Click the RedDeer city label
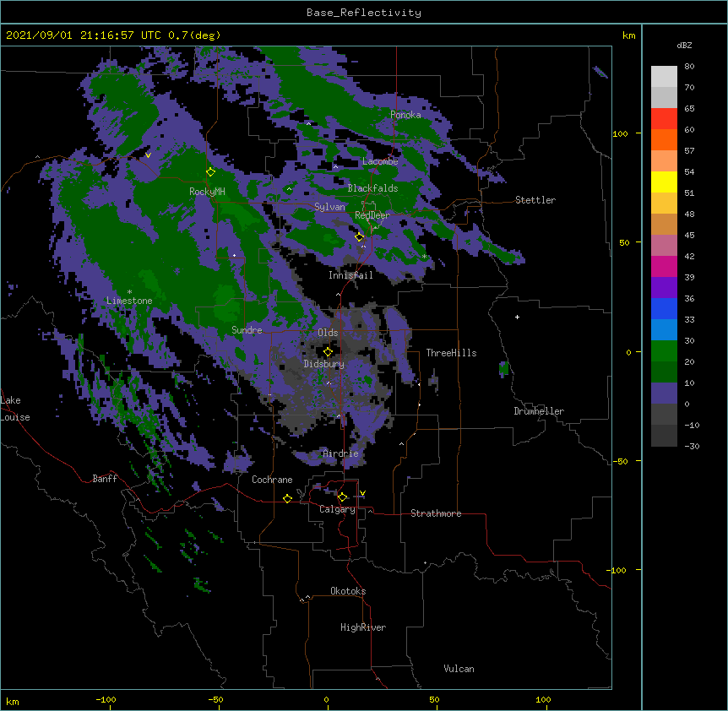Viewport: 728px width, 711px height. point(372,215)
